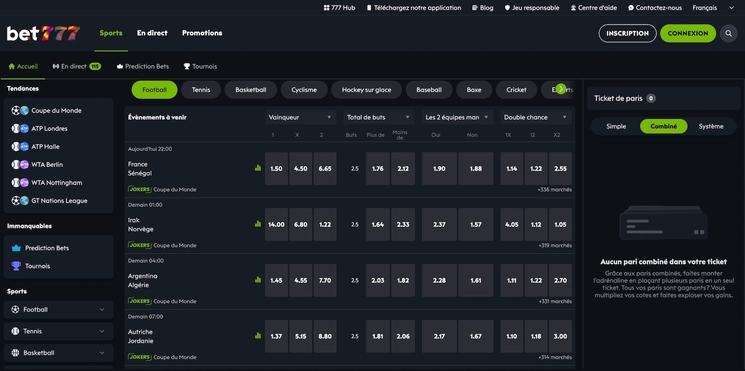Open statistics icon for Irak Norvège

pyautogui.click(x=258, y=224)
